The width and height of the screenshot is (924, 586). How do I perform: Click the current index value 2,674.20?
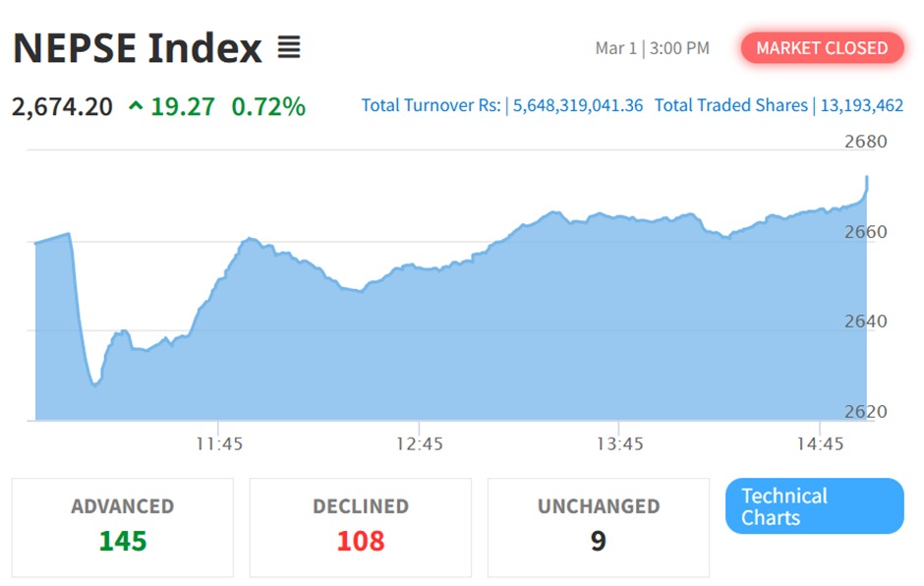coord(62,106)
